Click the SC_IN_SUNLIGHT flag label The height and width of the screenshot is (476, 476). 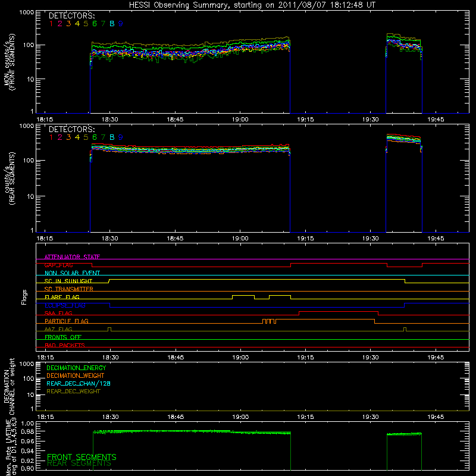68,281
